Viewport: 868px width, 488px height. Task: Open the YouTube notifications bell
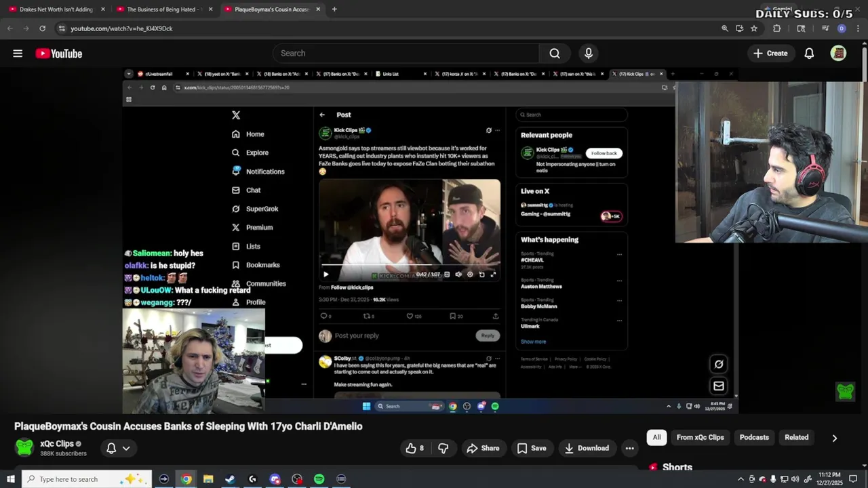click(809, 54)
